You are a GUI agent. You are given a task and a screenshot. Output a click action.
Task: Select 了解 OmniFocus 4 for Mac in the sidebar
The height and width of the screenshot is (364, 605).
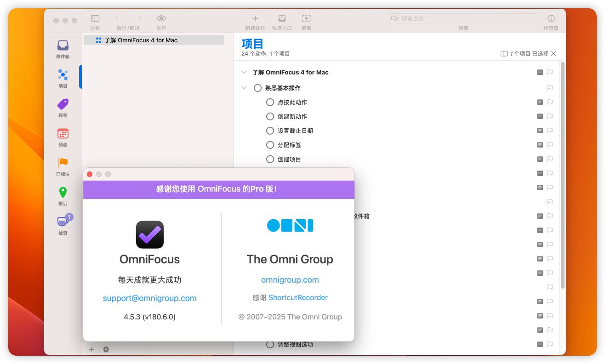click(141, 40)
